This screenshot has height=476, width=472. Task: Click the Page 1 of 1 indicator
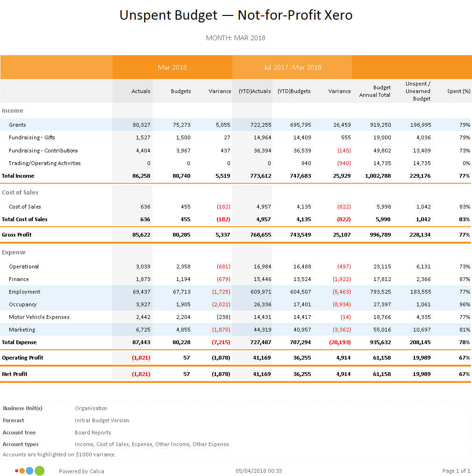click(456, 471)
